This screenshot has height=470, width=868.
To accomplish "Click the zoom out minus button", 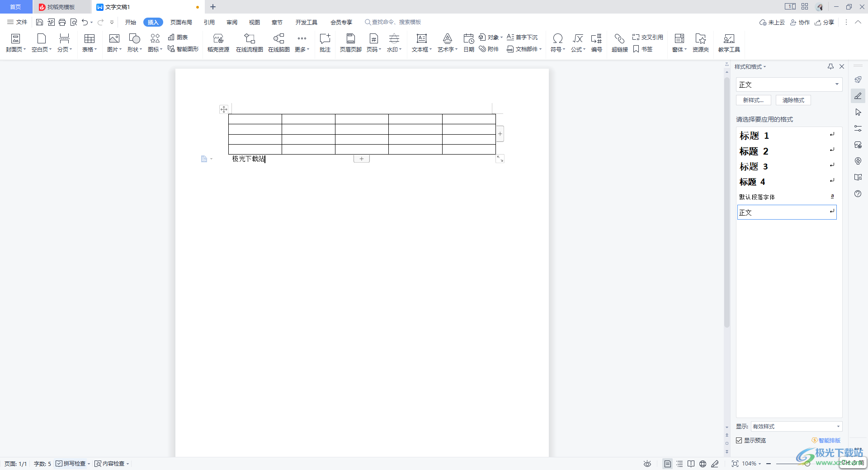I will click(769, 464).
